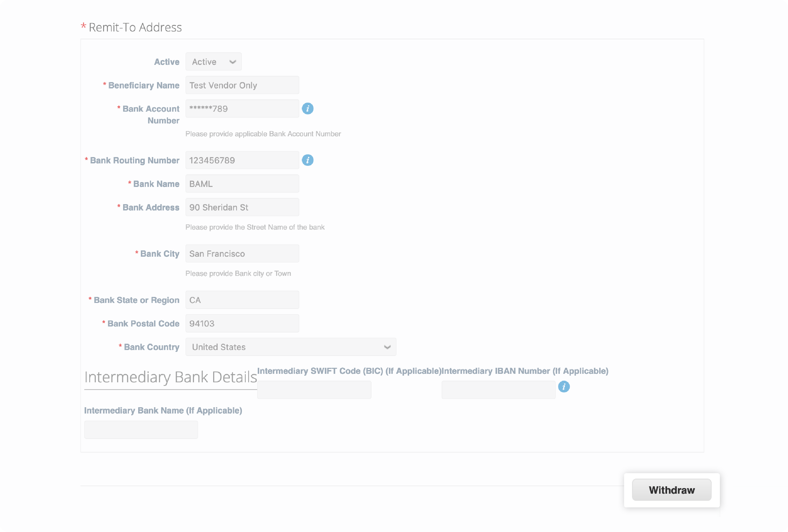Click the Bank Name field showing BAML

click(242, 183)
